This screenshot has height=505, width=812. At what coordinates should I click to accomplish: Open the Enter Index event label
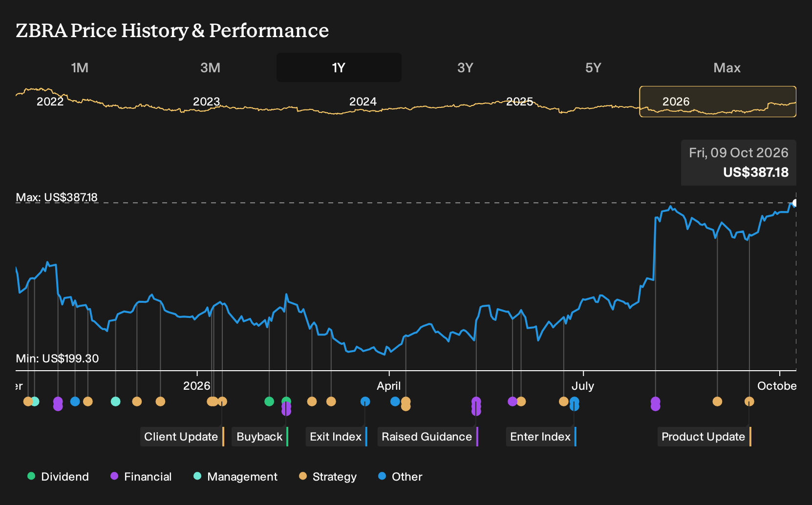(x=541, y=437)
